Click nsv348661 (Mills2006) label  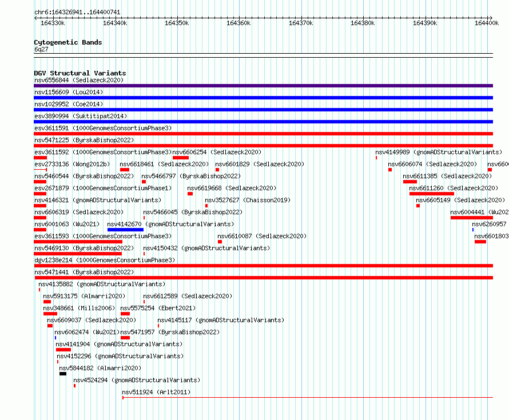point(79,308)
